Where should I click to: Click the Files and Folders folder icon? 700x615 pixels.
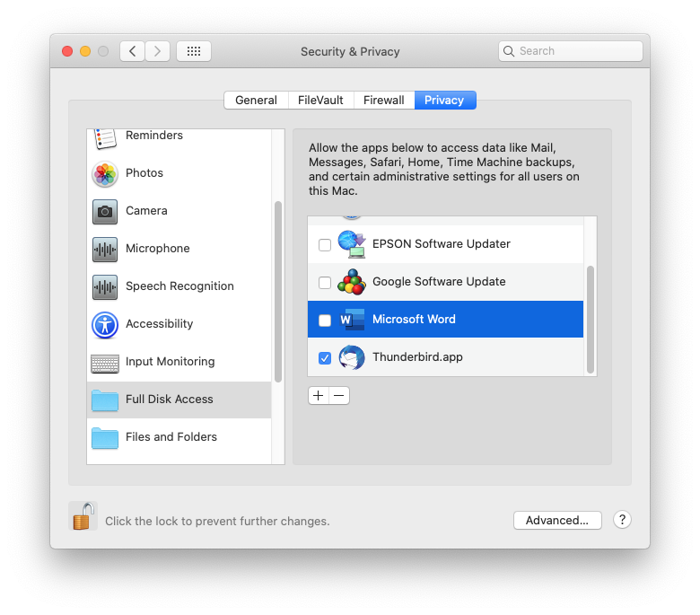(105, 438)
